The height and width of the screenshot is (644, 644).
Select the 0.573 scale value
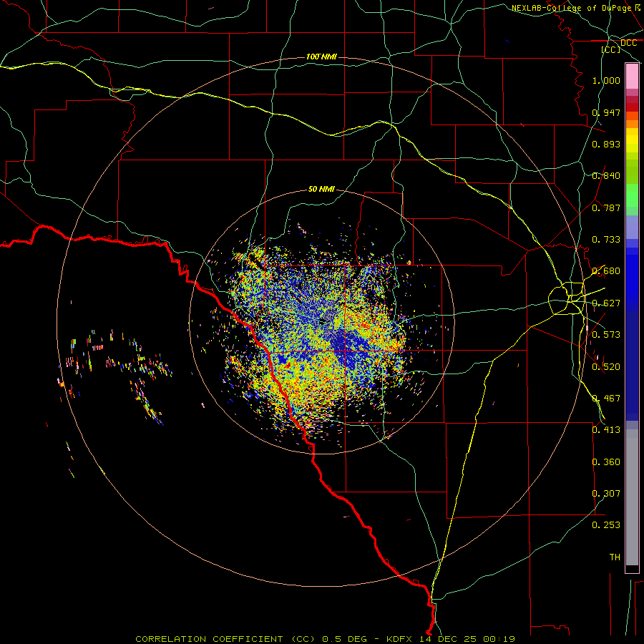(606, 335)
